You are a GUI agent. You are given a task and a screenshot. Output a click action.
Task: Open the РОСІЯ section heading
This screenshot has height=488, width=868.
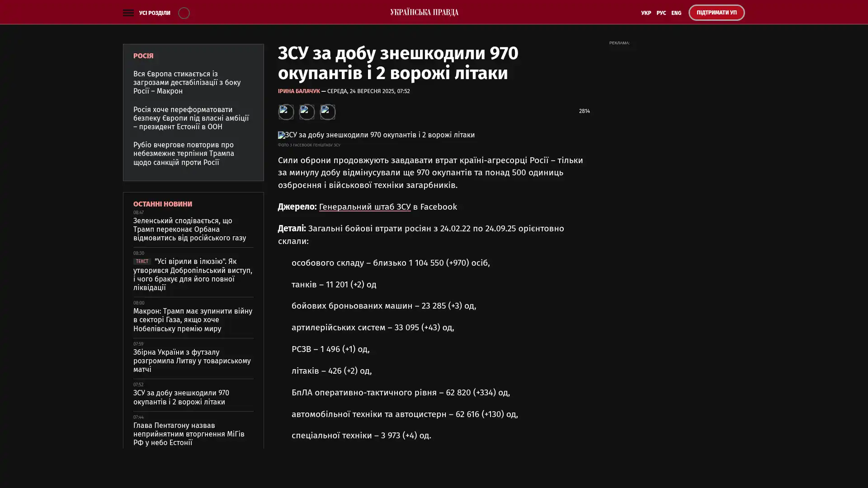coord(143,56)
